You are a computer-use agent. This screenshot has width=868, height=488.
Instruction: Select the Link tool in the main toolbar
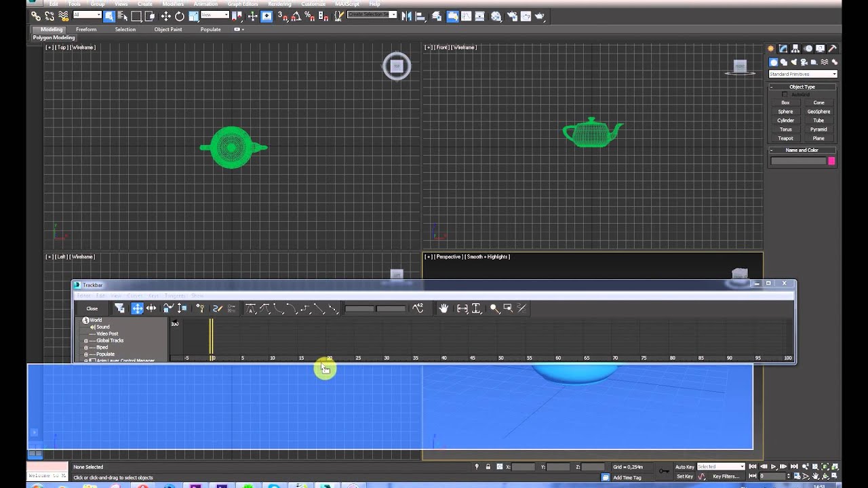click(36, 16)
